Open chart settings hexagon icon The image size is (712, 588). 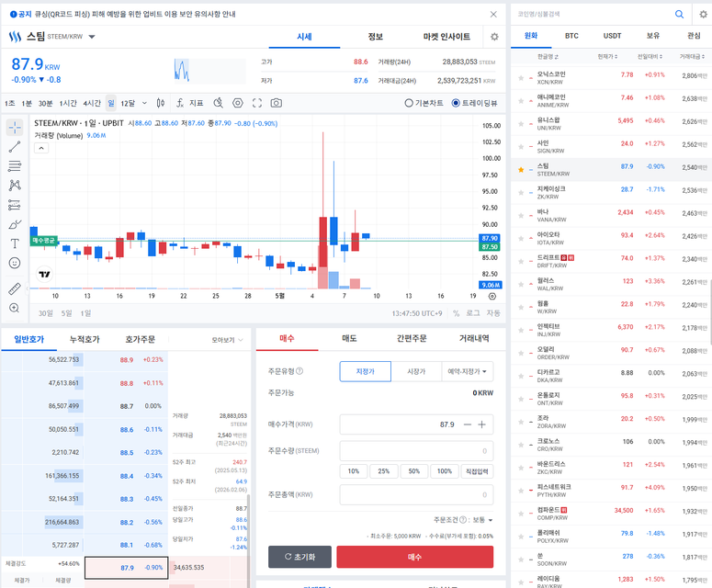[x=238, y=103]
